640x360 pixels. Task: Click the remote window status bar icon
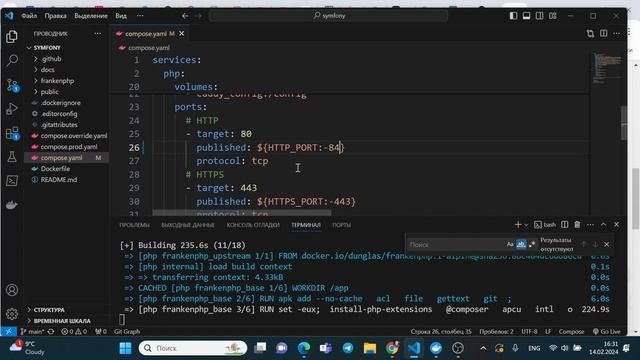click(8, 331)
